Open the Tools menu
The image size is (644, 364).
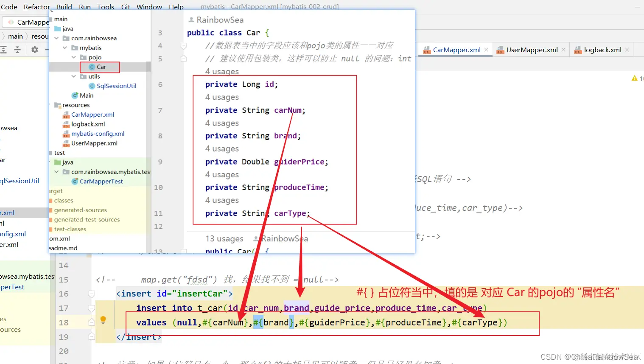[106, 7]
